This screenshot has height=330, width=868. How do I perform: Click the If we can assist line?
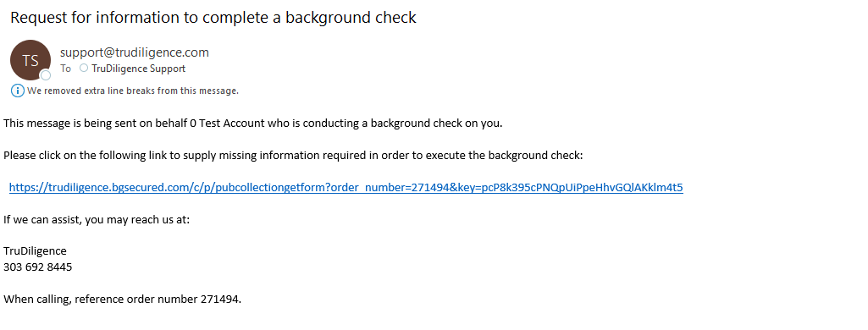(x=97, y=219)
